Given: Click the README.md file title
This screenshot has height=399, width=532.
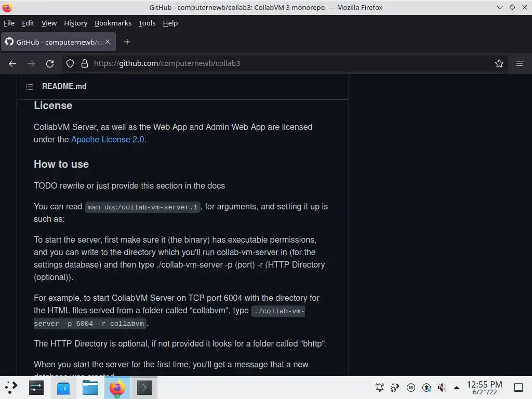Looking at the screenshot, I should pyautogui.click(x=64, y=86).
